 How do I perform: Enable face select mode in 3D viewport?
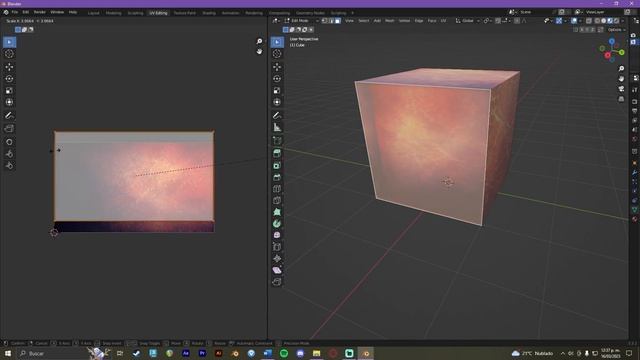point(338,21)
